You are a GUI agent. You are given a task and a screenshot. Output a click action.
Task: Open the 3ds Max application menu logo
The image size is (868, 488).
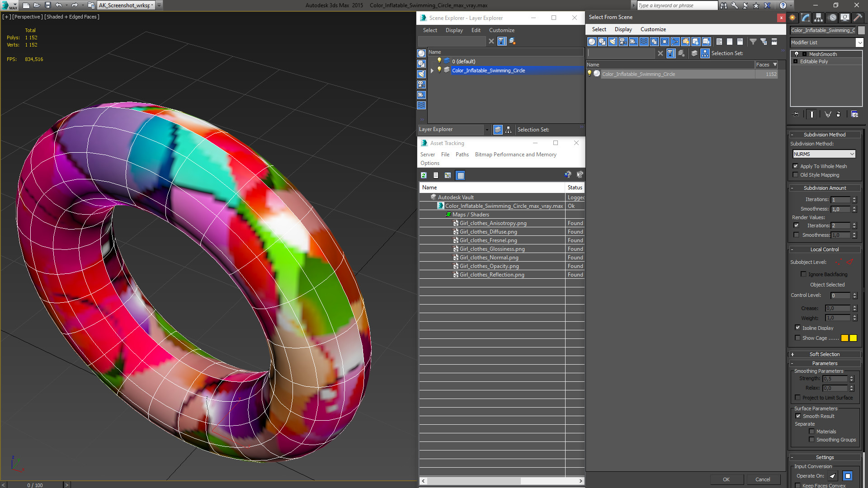[9, 5]
